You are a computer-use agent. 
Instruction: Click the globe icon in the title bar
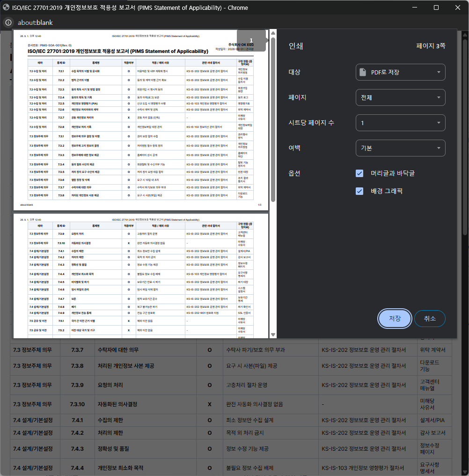(6, 7)
